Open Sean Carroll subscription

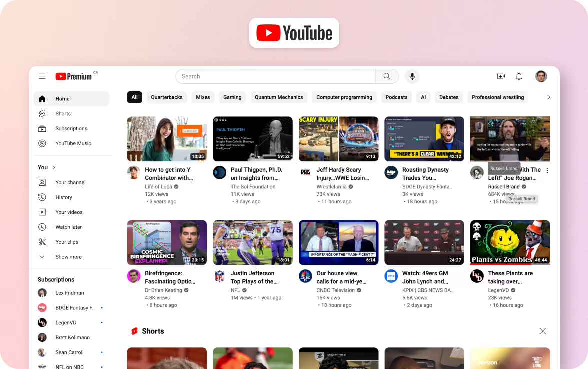pyautogui.click(x=71, y=352)
